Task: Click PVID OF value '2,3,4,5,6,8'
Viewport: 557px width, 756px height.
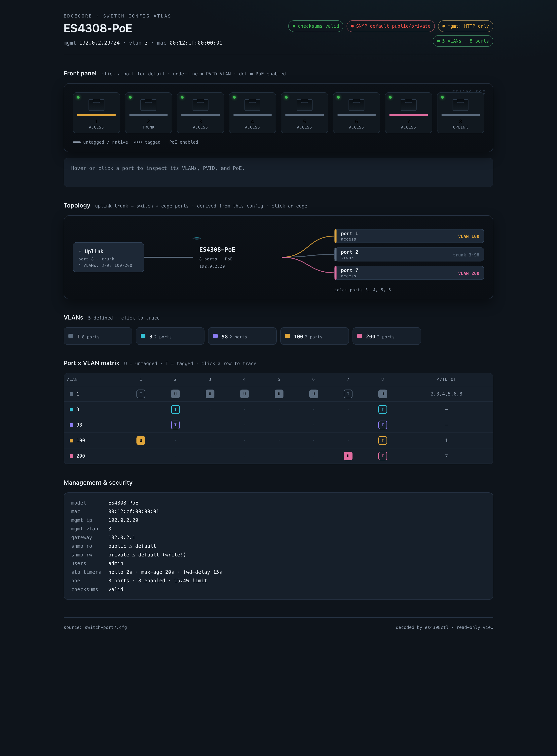Action: click(446, 394)
